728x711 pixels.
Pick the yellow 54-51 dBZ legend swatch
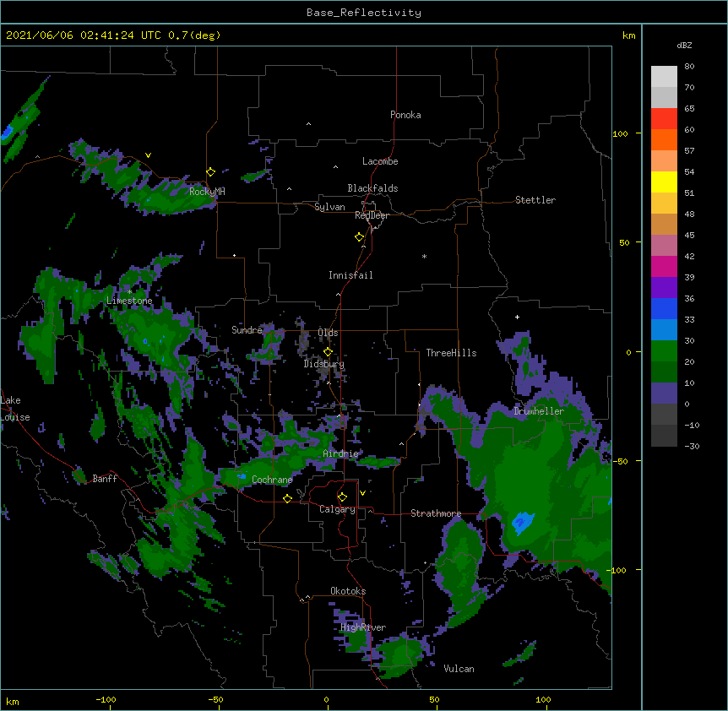pos(664,182)
